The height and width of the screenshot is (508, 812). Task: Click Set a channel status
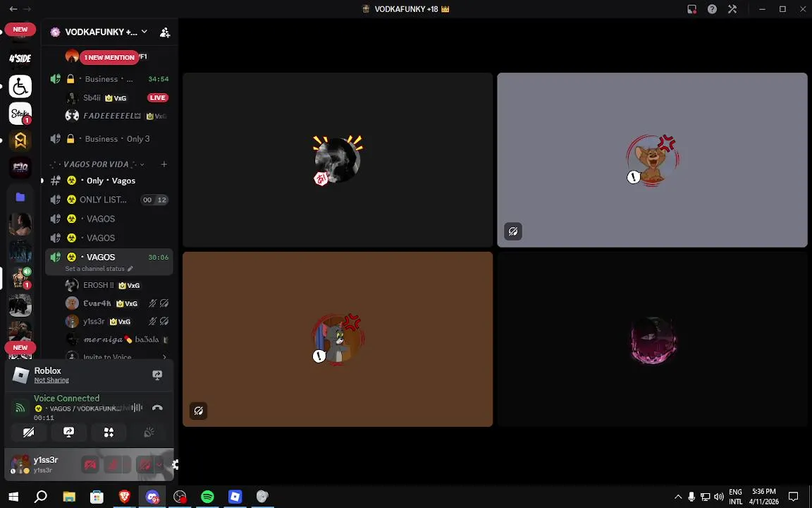coord(94,269)
